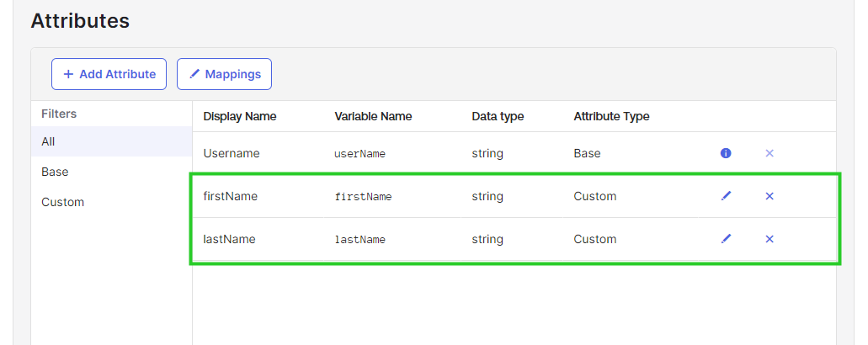Screen dimensions: 868x345
Task: Click the Attribute Type column header
Action: 612,117
